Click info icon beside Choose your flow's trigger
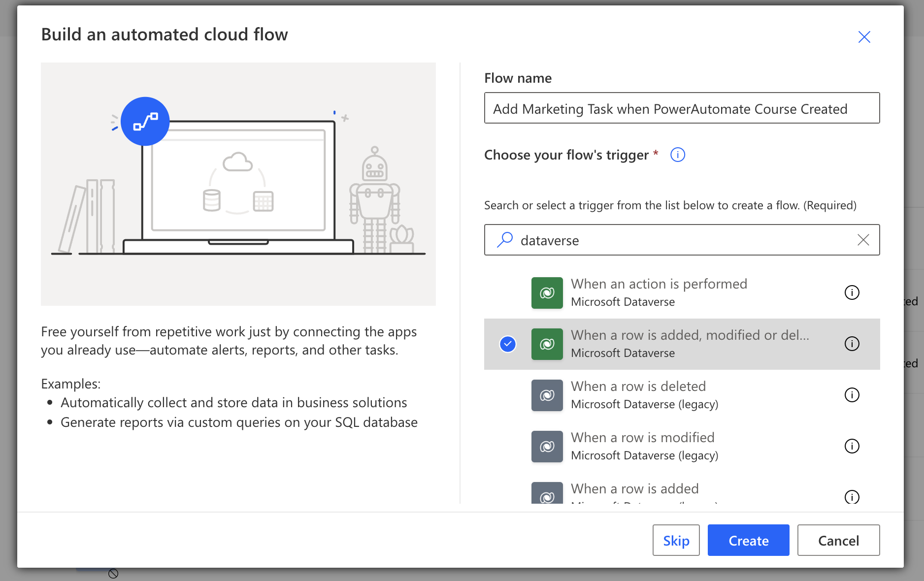Image resolution: width=924 pixels, height=581 pixels. point(678,155)
